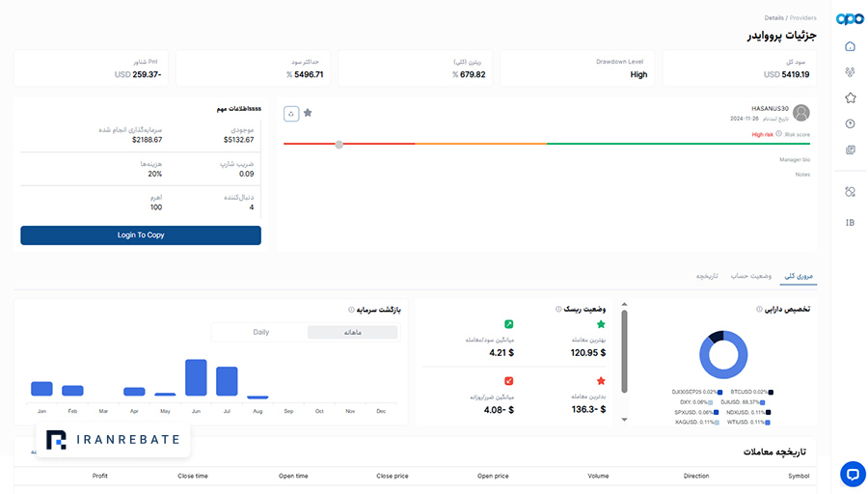Open Providers breadcrumb link

pos(802,17)
